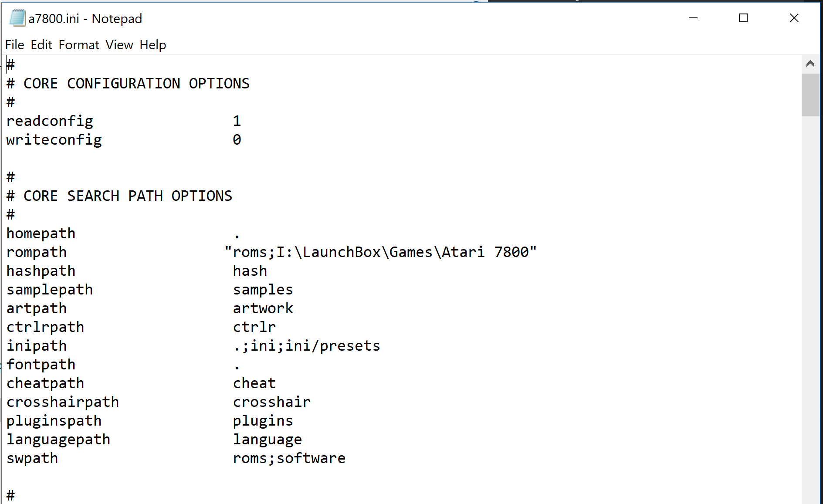Click the ctrlrpath value 'ctrlr'
Image resolution: width=823 pixels, height=504 pixels.
click(x=254, y=327)
